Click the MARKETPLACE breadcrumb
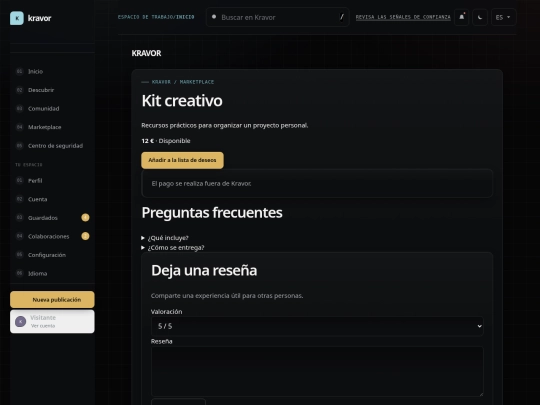Viewport: 540px width, 405px height. (x=197, y=82)
